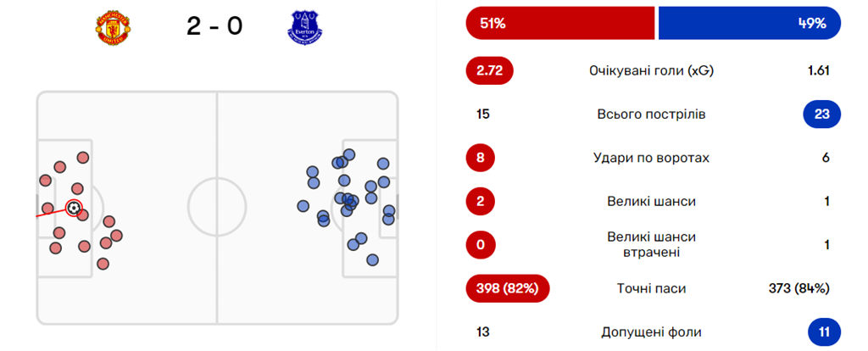Select the lowest blue Everton shot dot

click(372, 260)
